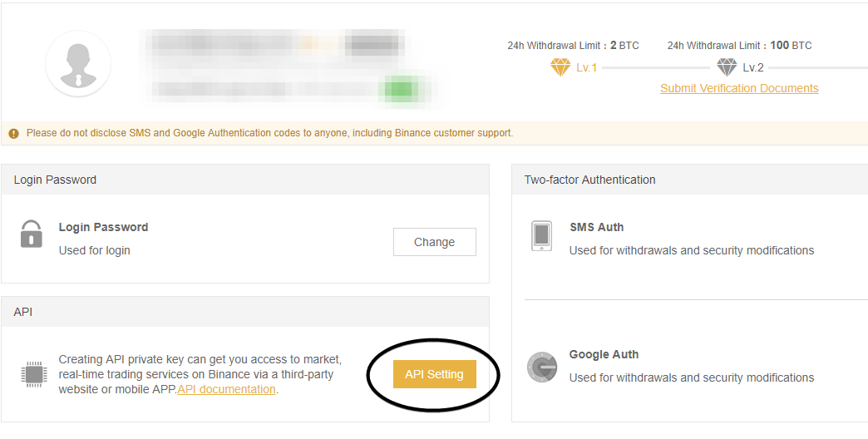Click the Google Authenticator icon
The height and width of the screenshot is (439, 868).
coord(541,367)
